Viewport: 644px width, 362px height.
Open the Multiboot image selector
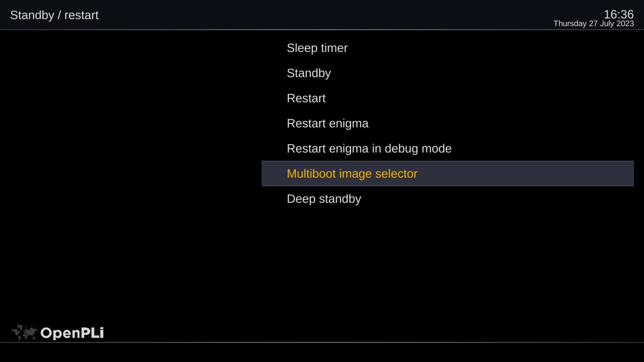coord(352,174)
